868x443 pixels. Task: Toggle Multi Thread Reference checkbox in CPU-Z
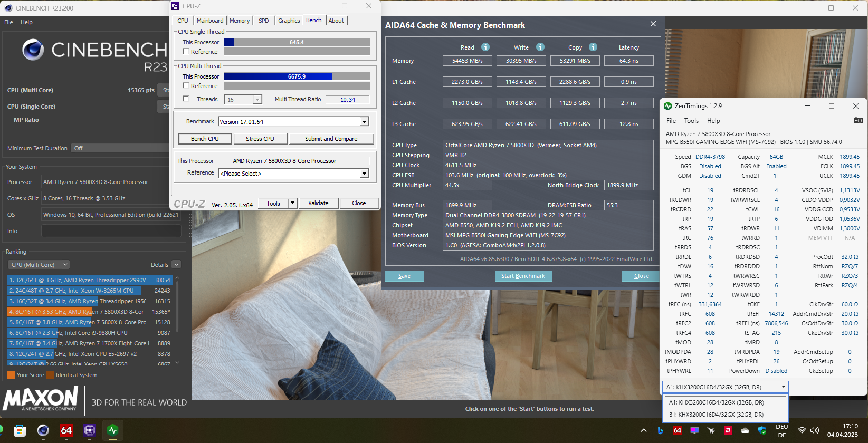186,85
